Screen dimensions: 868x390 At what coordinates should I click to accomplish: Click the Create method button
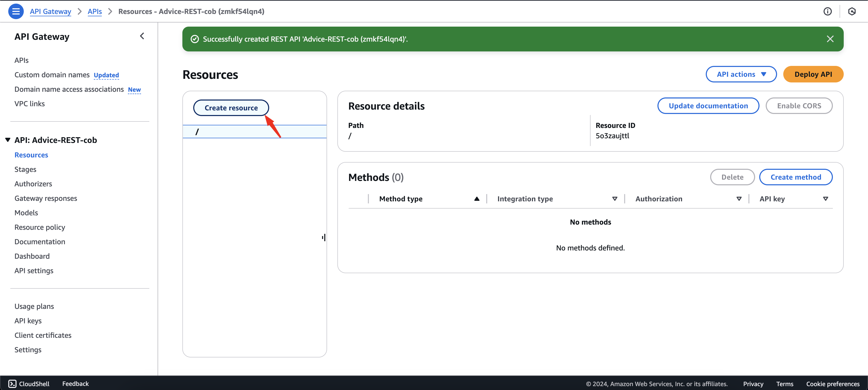[x=796, y=177]
